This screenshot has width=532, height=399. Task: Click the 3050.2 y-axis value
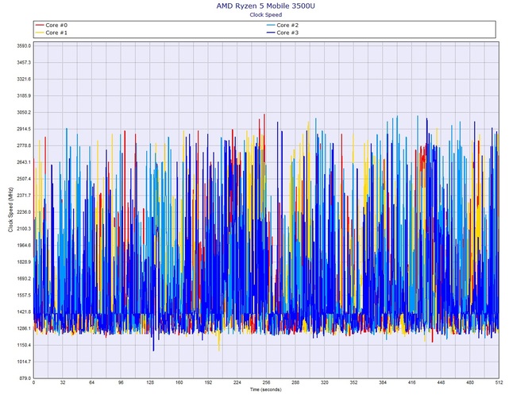click(24, 112)
